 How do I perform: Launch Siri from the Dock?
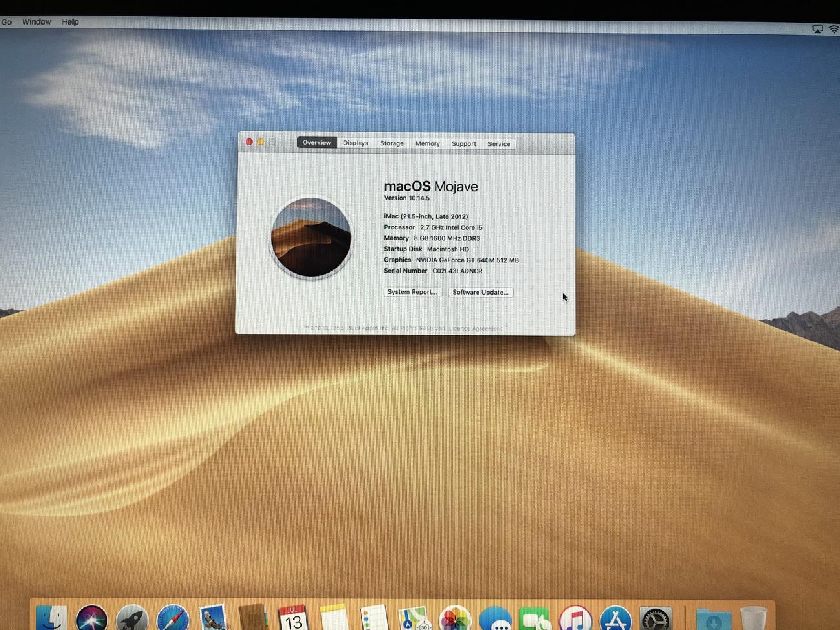92,618
